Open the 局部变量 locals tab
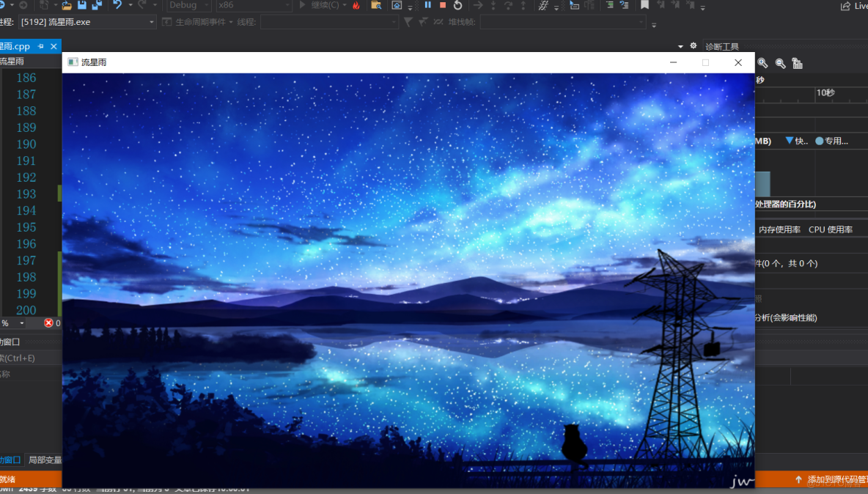The image size is (868, 494). click(45, 460)
